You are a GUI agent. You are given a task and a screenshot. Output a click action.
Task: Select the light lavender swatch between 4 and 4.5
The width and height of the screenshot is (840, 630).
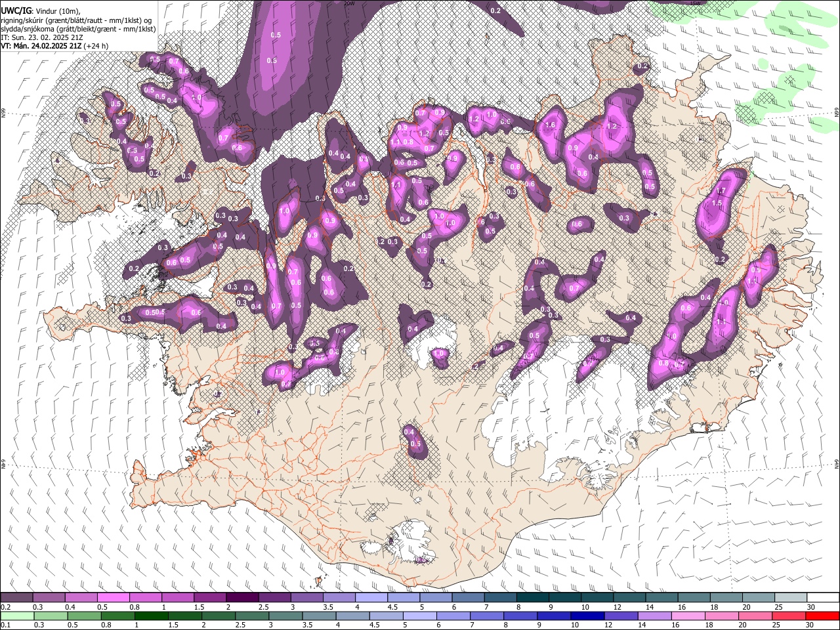[x=370, y=597]
